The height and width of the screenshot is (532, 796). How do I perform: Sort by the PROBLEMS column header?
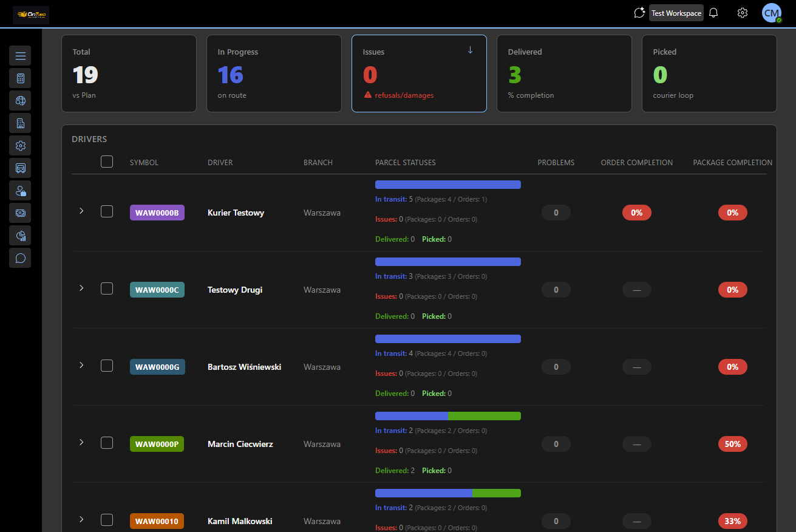pyautogui.click(x=556, y=163)
